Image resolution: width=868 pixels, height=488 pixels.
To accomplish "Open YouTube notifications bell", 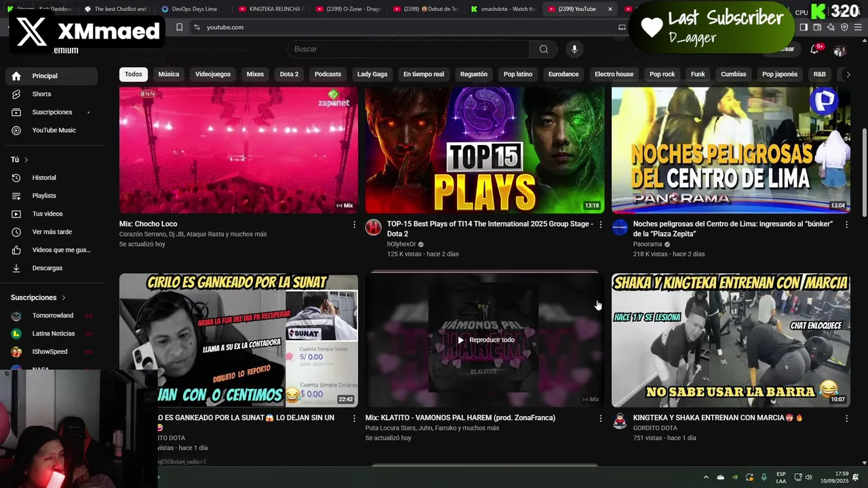I will click(x=814, y=49).
